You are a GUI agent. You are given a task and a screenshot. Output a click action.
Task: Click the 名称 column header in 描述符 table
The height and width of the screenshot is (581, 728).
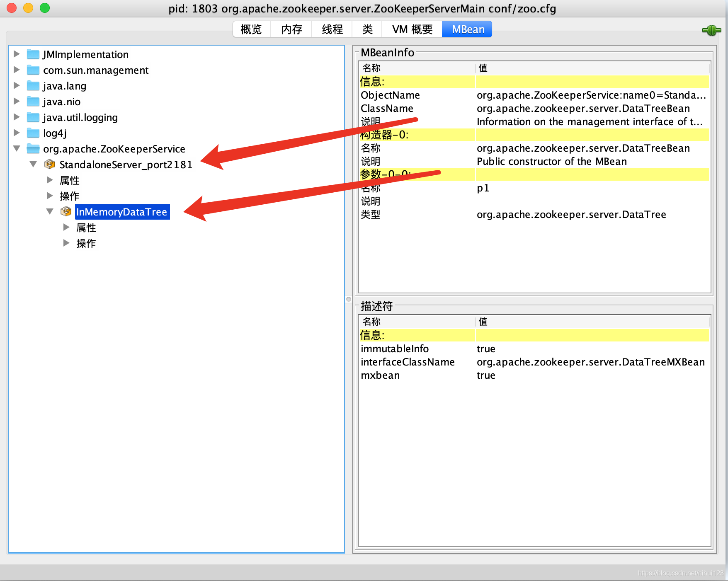(417, 322)
